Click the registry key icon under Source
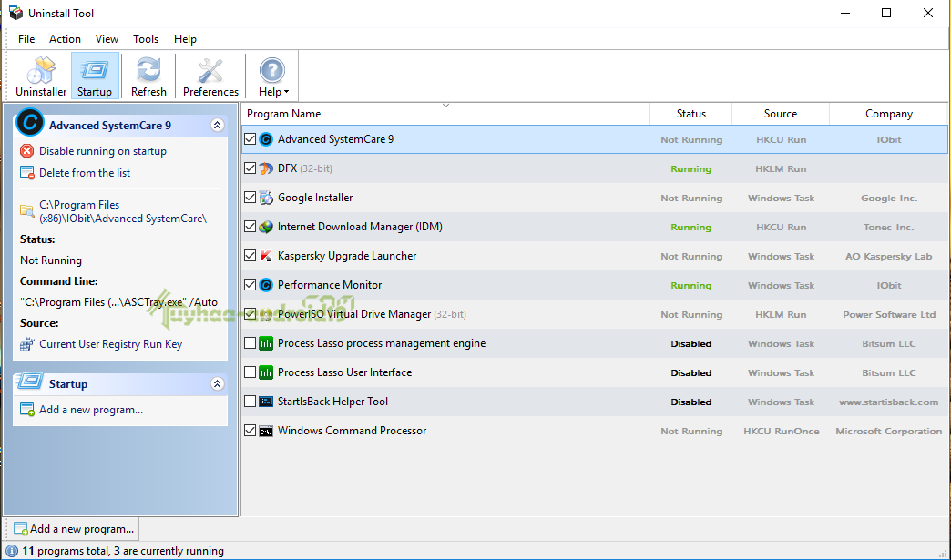The image size is (951, 560). click(26, 344)
